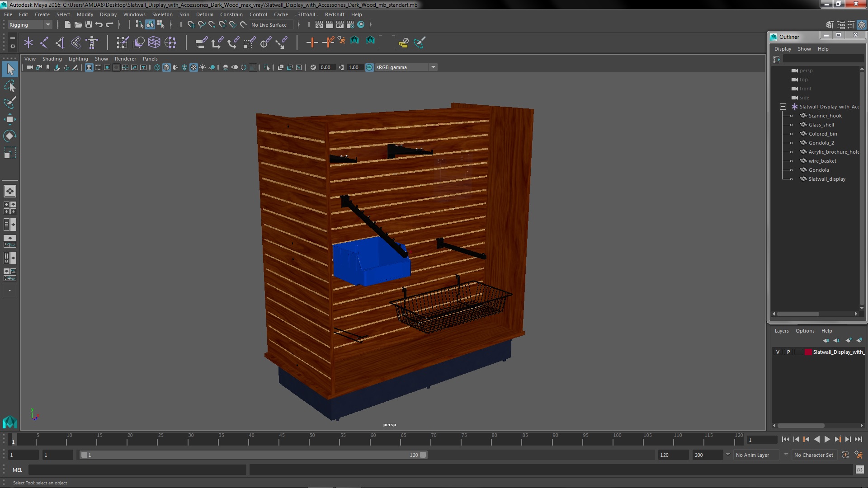The width and height of the screenshot is (868, 488).
Task: Select the Lasso tool in the toolbox
Action: (x=9, y=86)
